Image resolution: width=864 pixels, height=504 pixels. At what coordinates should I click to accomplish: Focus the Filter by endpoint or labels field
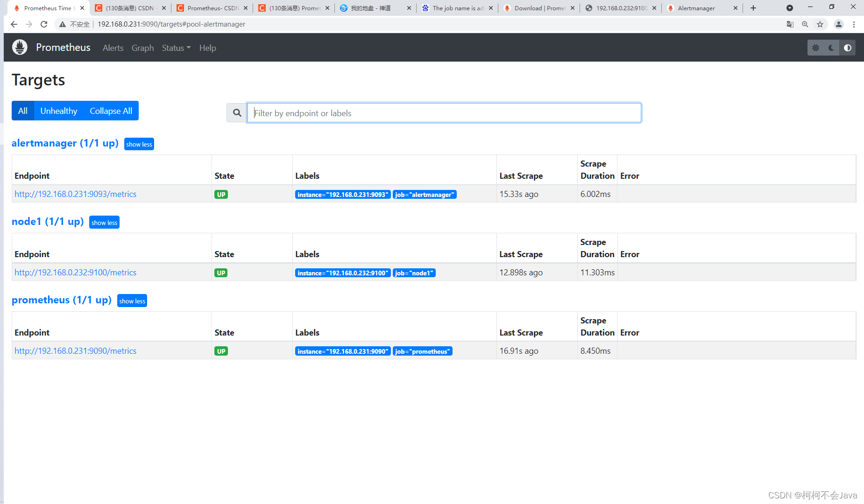(444, 113)
